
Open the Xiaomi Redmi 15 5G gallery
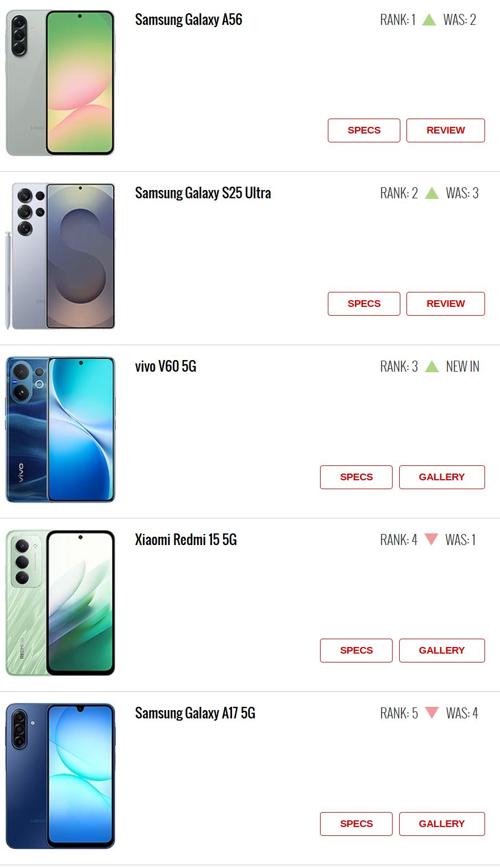coord(442,650)
